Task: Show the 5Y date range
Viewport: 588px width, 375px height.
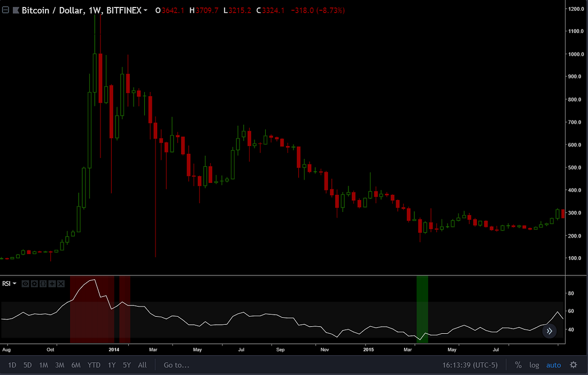Action: click(x=127, y=365)
